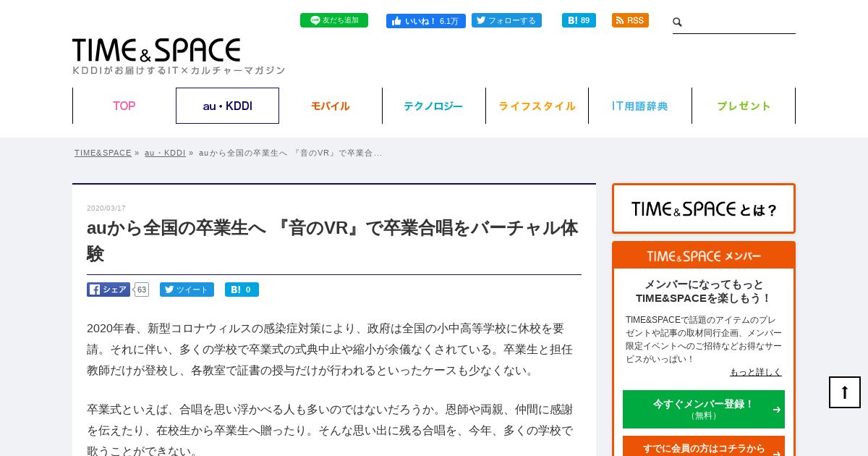Click the Facebook like button in header
Viewport: 868px width, 456px height.
tap(425, 21)
